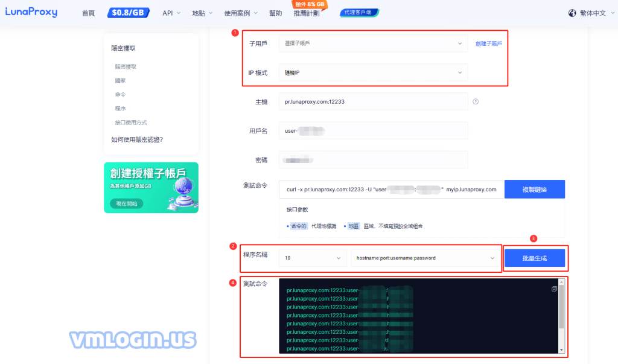Open the 幫助 help menu item
The image size is (618, 364).
pyautogui.click(x=275, y=13)
